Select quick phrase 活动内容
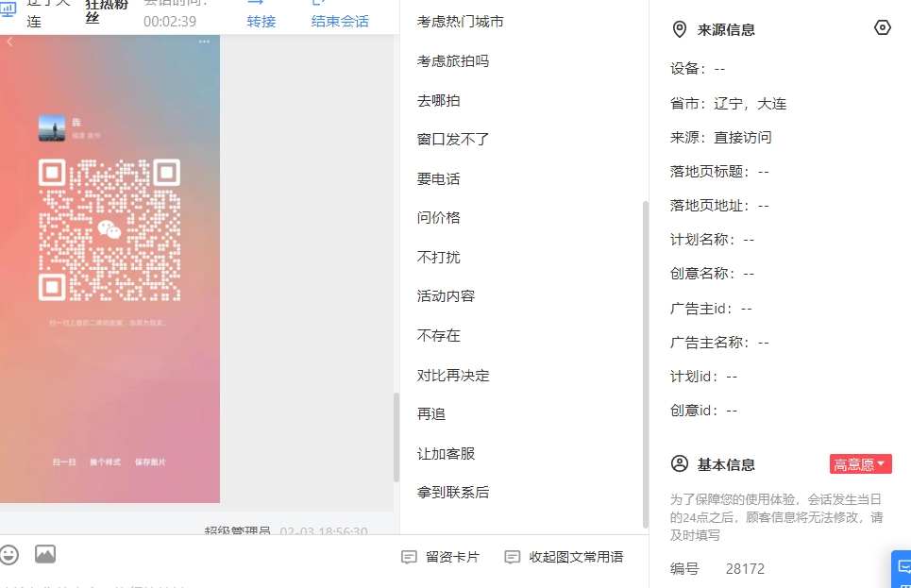911x588 pixels. 446,296
